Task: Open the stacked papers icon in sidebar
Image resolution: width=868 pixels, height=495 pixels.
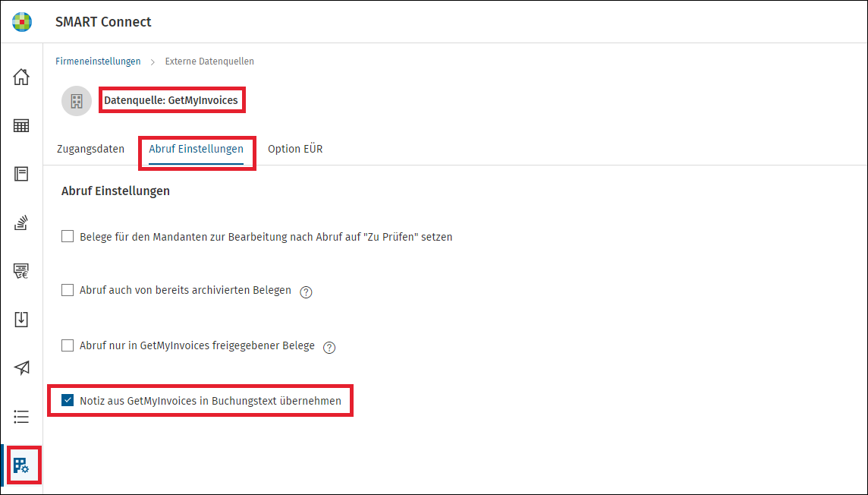Action: point(21,222)
